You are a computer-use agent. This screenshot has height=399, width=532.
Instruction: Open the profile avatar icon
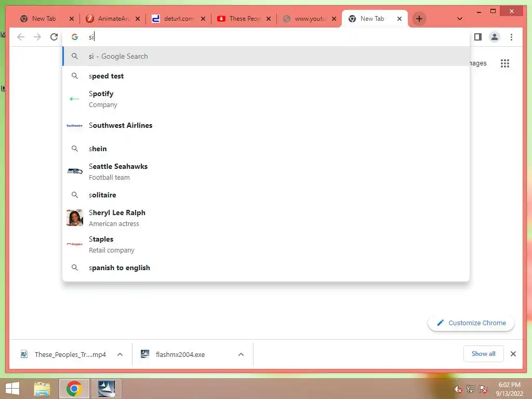[x=495, y=37]
